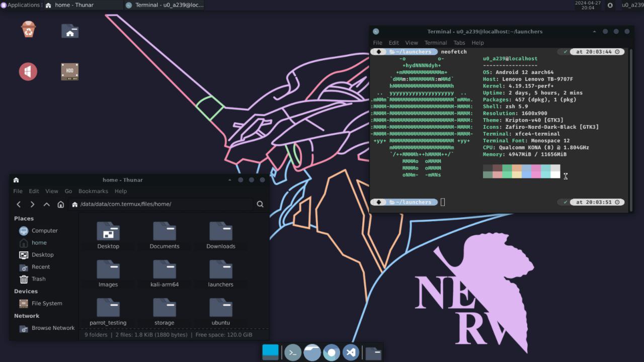Image resolution: width=644 pixels, height=362 pixels.
Task: Open Terminal File menu
Action: (x=377, y=43)
